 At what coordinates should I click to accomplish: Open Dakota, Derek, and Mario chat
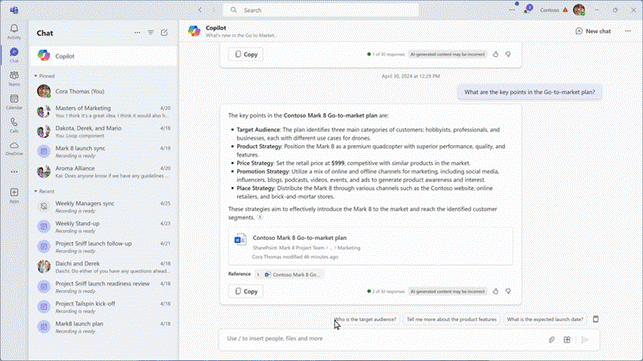click(103, 131)
